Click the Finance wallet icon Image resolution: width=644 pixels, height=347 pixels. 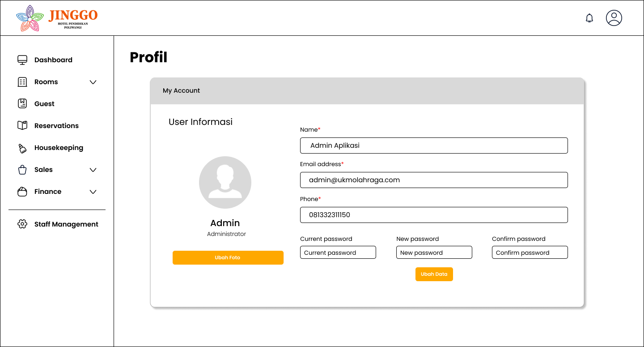pos(22,192)
